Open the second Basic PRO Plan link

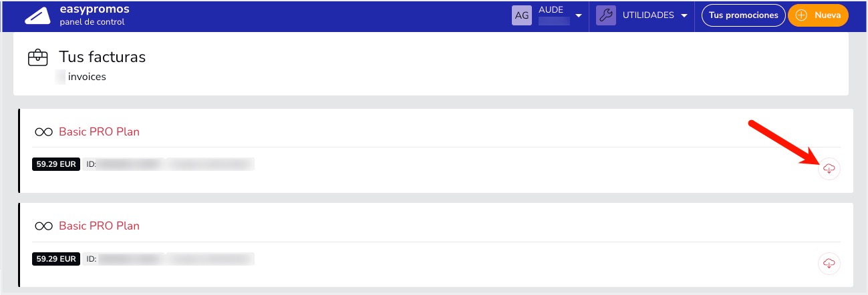click(x=99, y=226)
